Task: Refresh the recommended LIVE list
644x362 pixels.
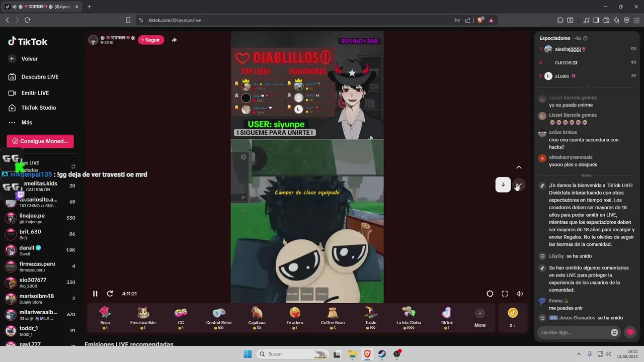Action: pos(73,166)
